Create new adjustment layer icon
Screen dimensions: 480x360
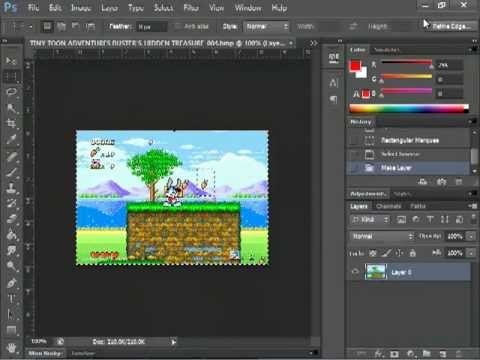point(411,354)
